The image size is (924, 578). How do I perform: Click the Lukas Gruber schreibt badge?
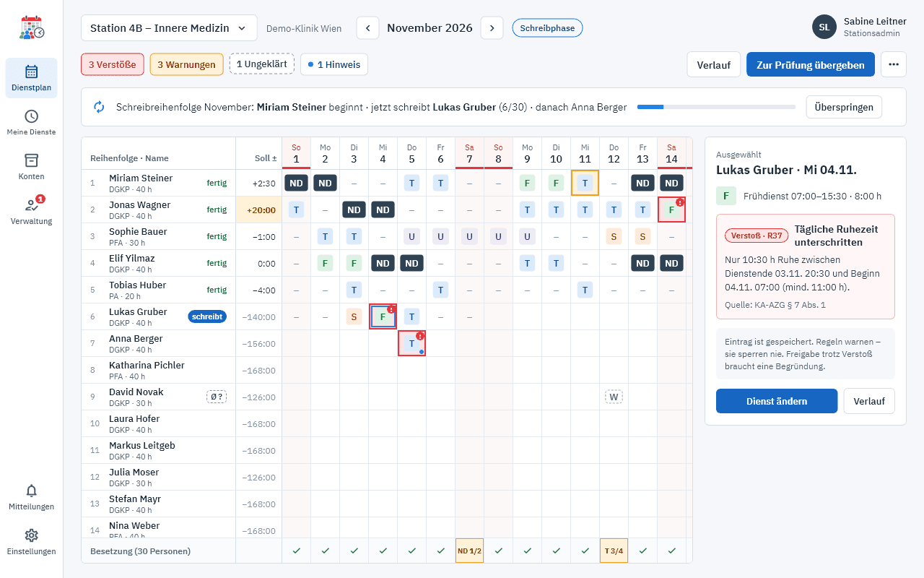click(x=207, y=316)
